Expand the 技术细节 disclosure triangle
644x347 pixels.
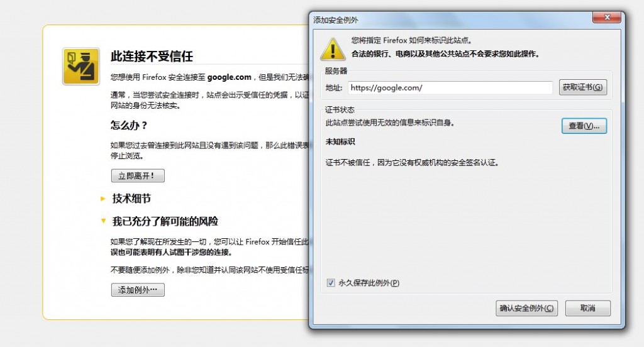[x=103, y=199]
